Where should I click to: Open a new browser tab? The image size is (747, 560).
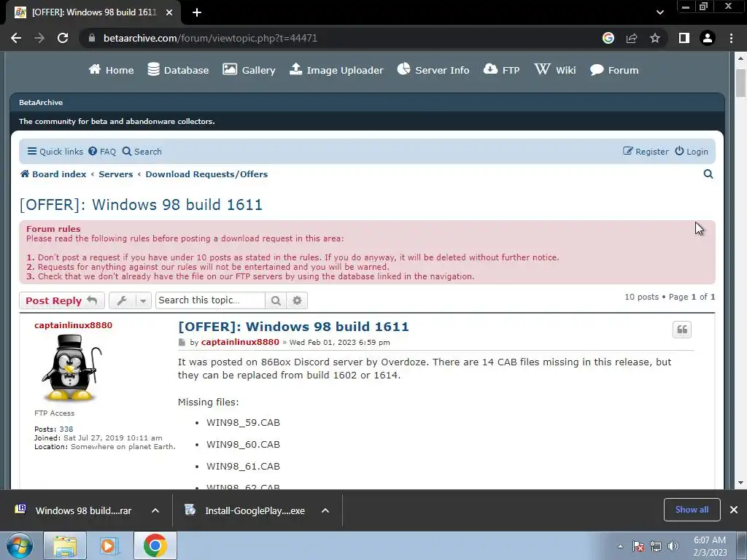tap(197, 12)
